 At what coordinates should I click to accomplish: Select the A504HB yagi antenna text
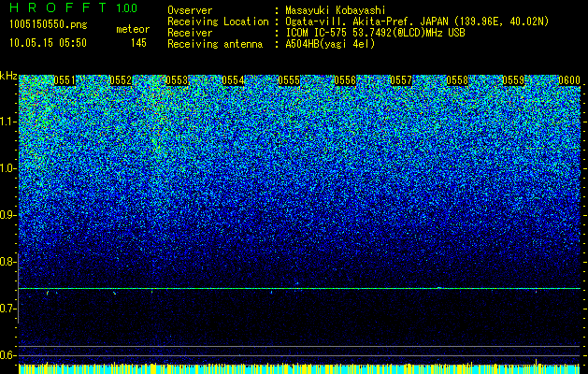coord(330,44)
